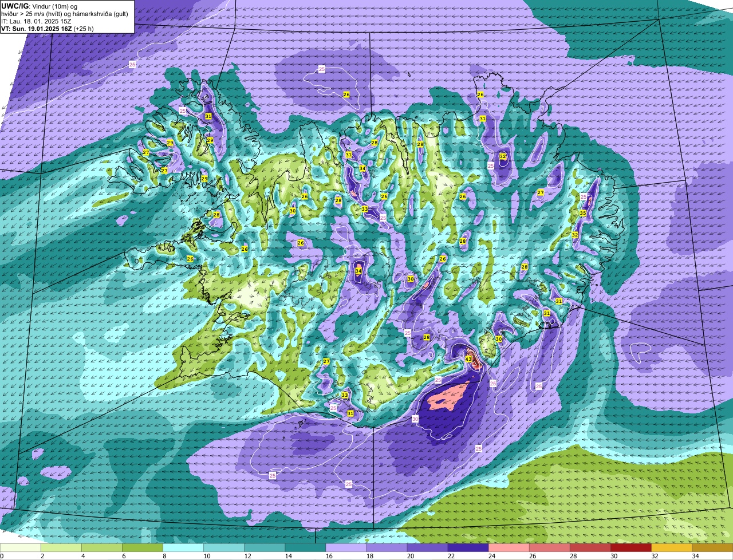This screenshot has width=733, height=560.
Task: Click the number 34 on the bottom legend scale
Action: [x=695, y=556]
